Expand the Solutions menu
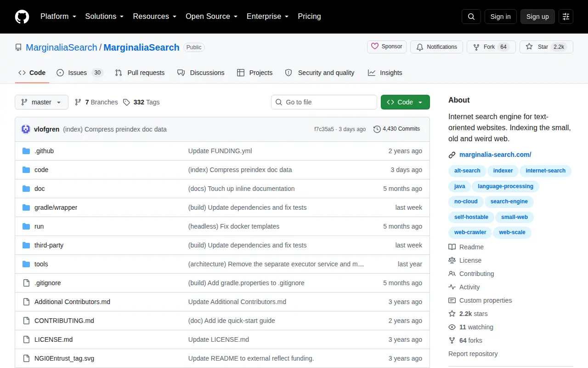This screenshot has height=368, width=588. tap(105, 17)
